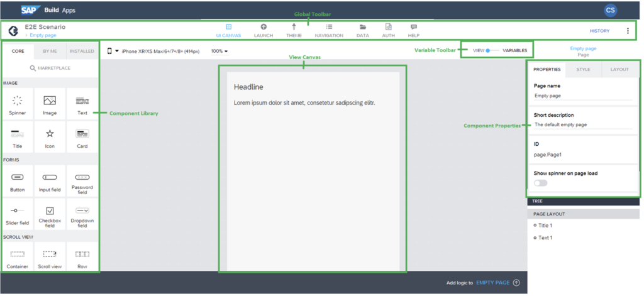Select the Checkbox field component
The height and width of the screenshot is (296, 644).
[x=50, y=211]
